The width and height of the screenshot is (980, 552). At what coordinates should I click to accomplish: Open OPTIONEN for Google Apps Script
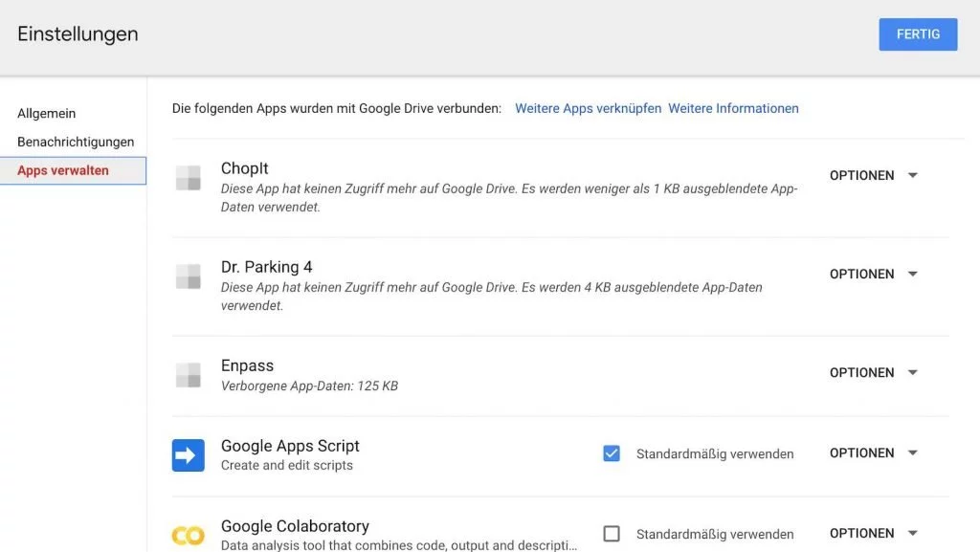coord(873,453)
